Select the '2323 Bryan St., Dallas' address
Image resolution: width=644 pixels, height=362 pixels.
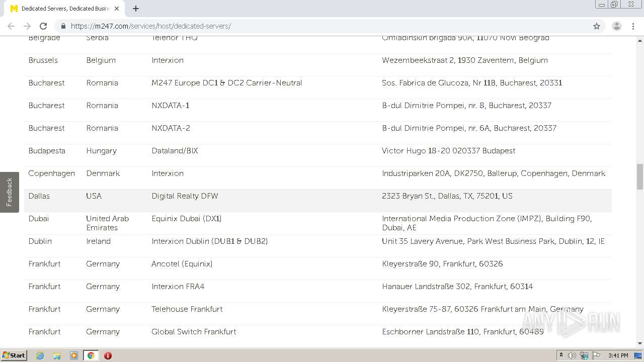point(447,196)
